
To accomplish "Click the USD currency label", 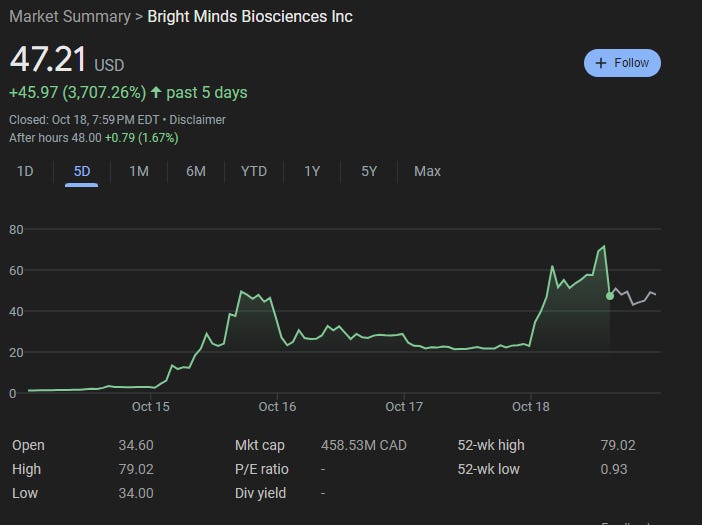I will pos(109,65).
